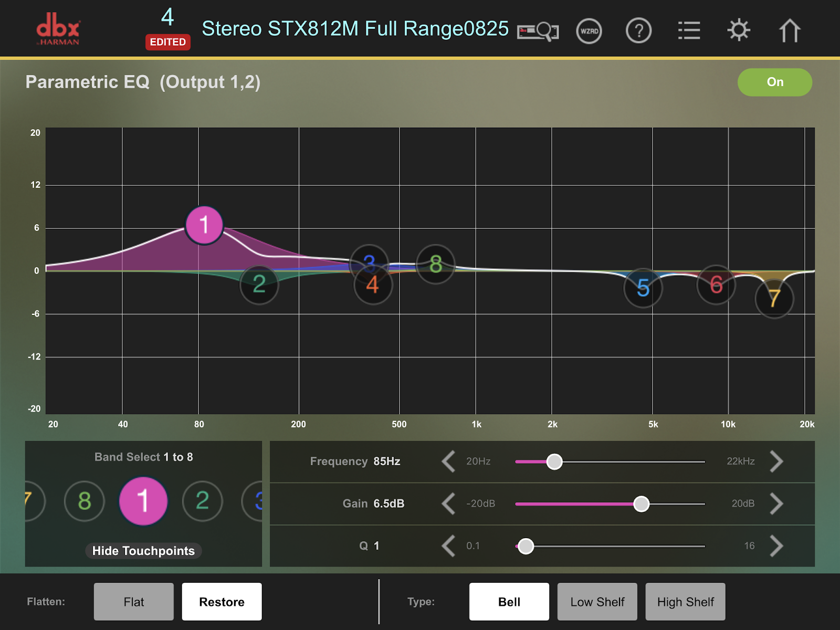The height and width of the screenshot is (630, 840).
Task: Select EQ touchpoint 8 on graph
Action: coord(435,264)
